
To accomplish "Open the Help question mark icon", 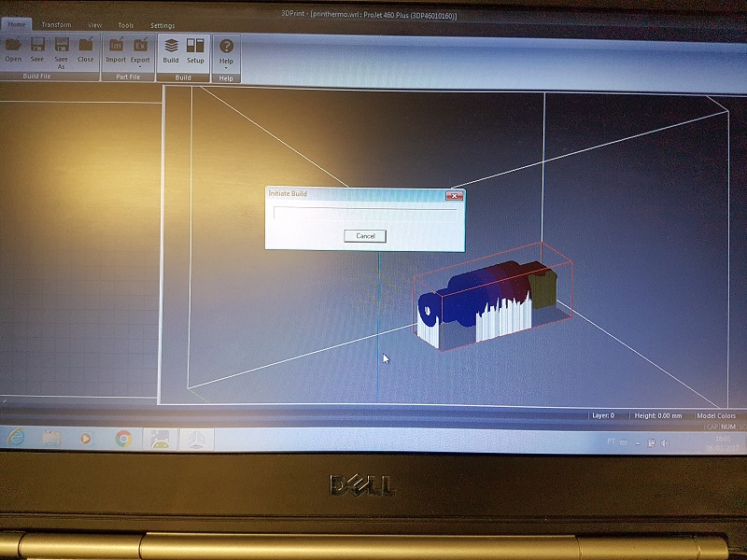I will (226, 46).
